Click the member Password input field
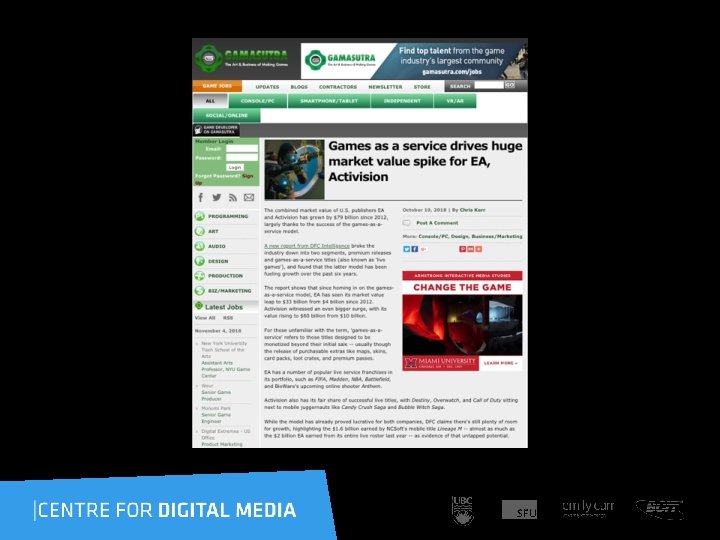Screen dimensions: 720x540 click(x=242, y=158)
